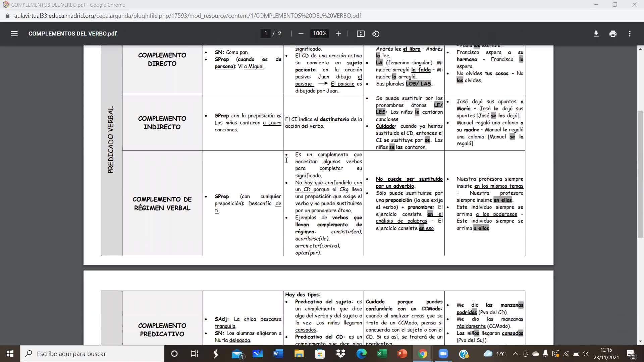Click the 100% zoom level field

coord(320,34)
